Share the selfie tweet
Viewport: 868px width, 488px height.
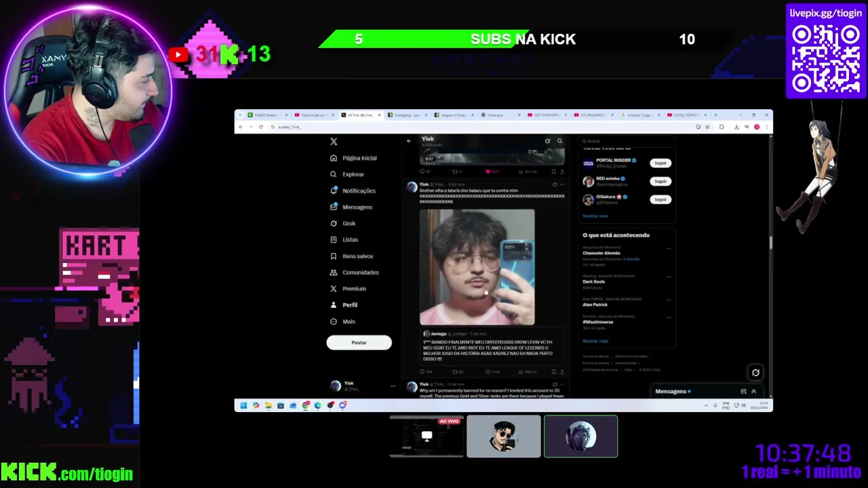tap(563, 371)
